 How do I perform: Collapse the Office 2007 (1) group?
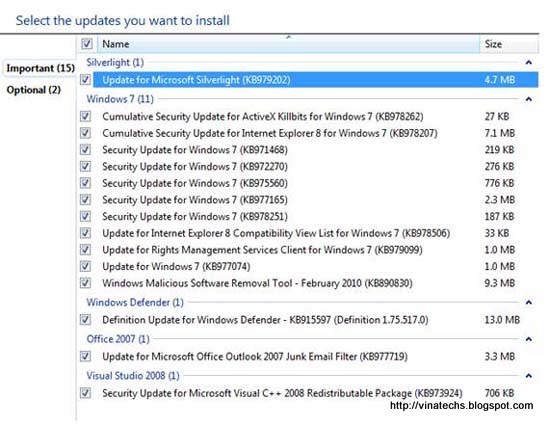(529, 339)
